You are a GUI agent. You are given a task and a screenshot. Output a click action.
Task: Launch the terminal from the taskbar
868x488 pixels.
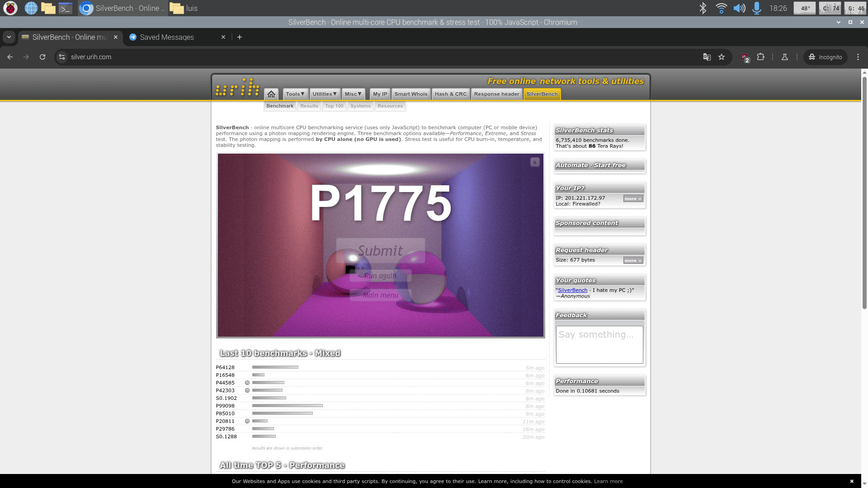(x=66, y=8)
